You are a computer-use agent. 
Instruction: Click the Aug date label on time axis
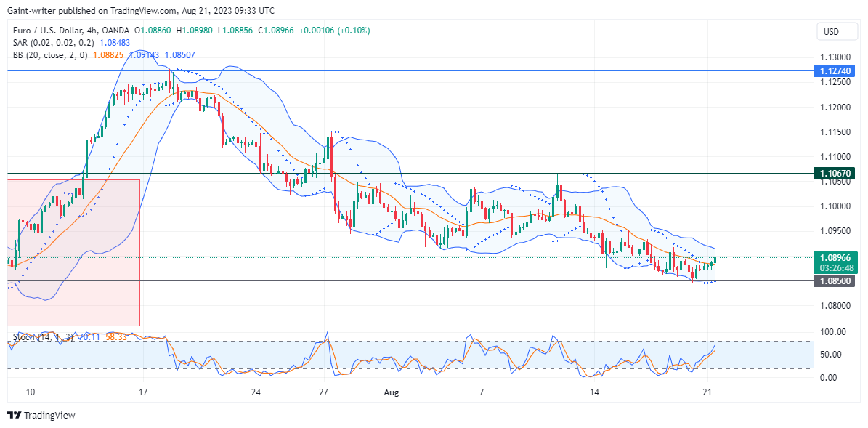392,392
